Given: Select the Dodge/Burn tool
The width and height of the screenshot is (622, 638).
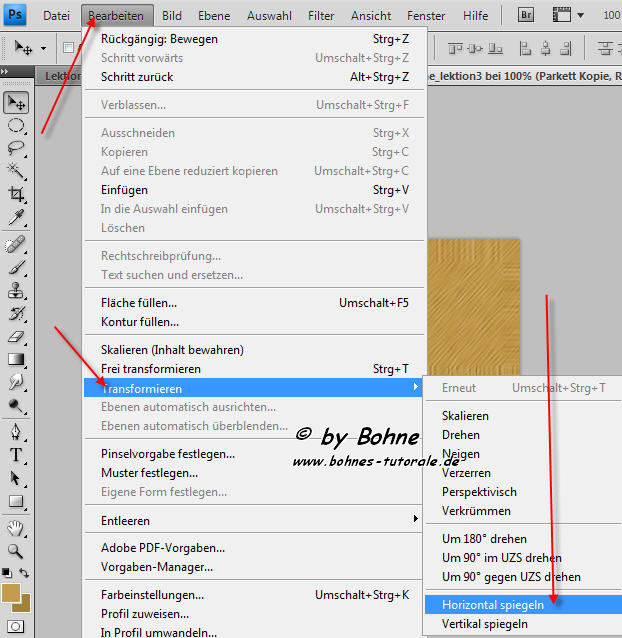Looking at the screenshot, I should [x=16, y=406].
